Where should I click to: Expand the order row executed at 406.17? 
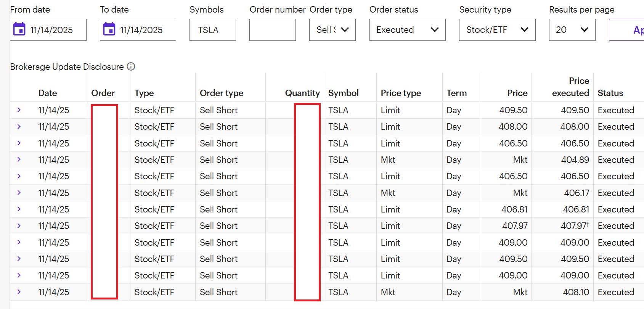tap(19, 193)
